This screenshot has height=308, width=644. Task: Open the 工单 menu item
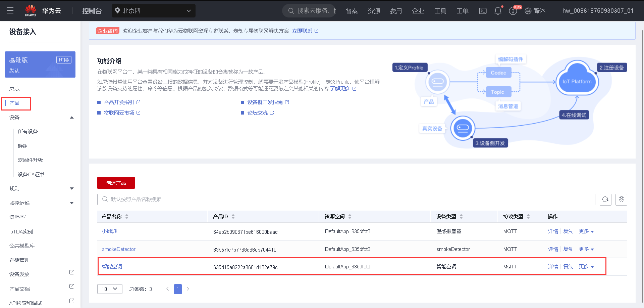coord(462,11)
